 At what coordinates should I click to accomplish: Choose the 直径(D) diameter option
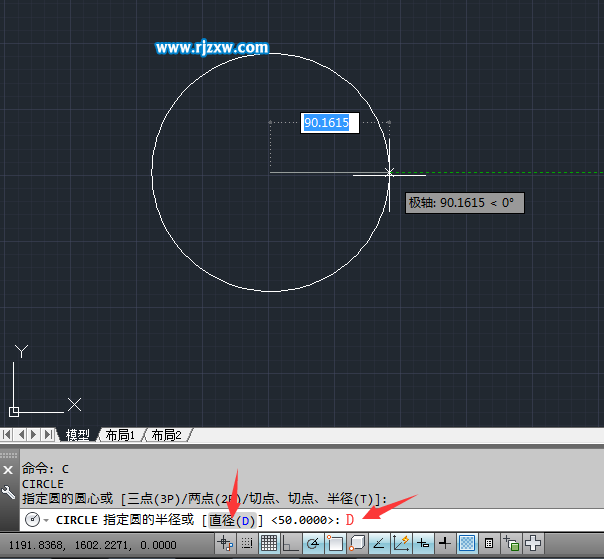232,520
